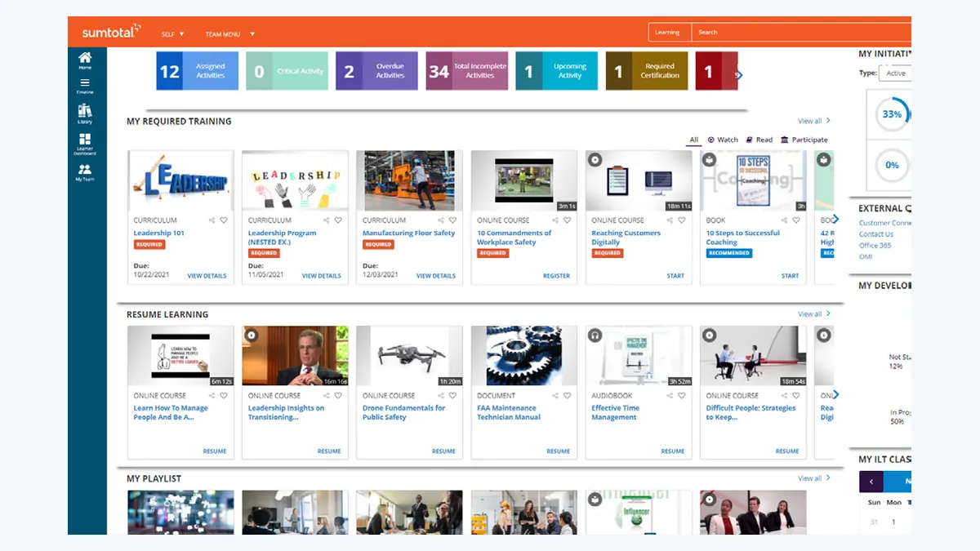
Task: Open the drone course thumbnail image
Action: point(409,356)
